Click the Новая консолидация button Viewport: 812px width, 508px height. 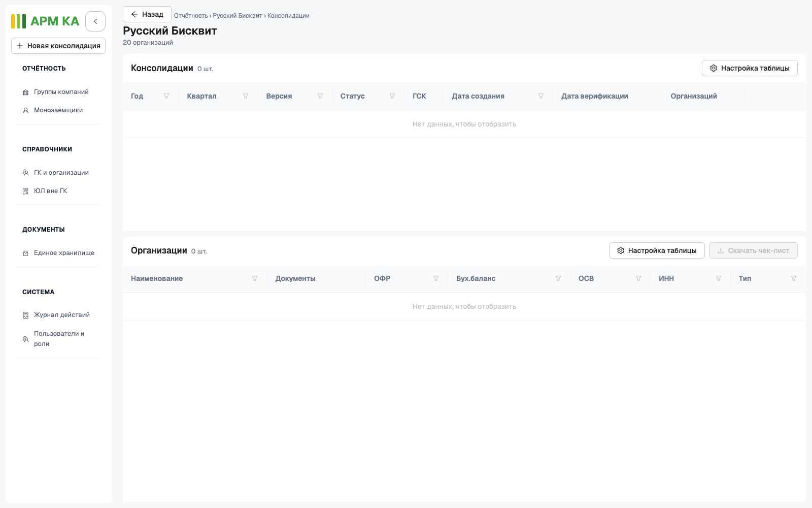click(58, 46)
